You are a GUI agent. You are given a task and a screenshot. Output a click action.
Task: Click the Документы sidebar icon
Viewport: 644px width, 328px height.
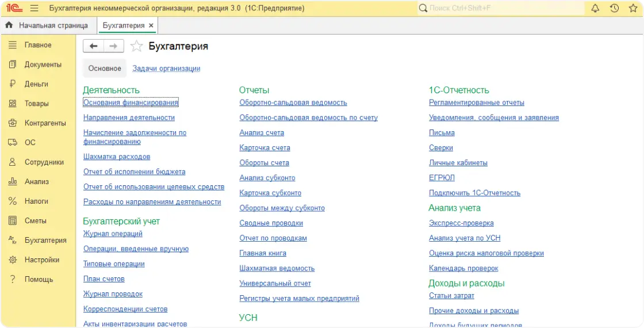[x=13, y=64]
